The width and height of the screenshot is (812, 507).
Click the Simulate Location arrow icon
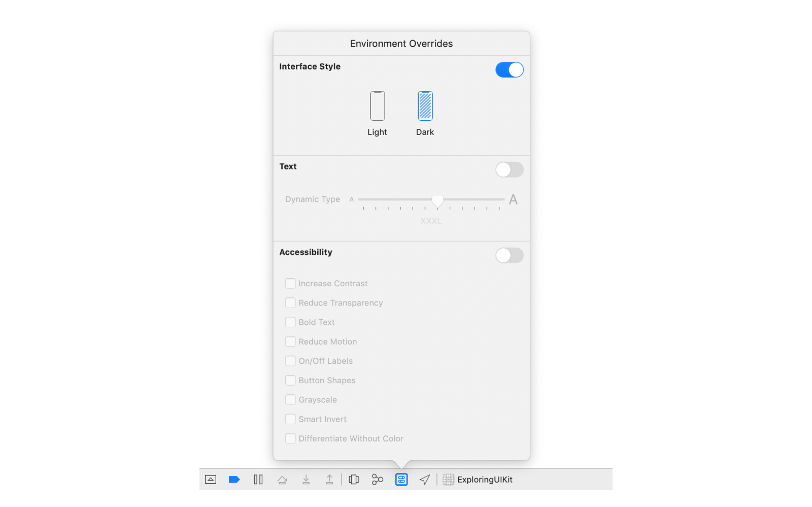coord(425,480)
